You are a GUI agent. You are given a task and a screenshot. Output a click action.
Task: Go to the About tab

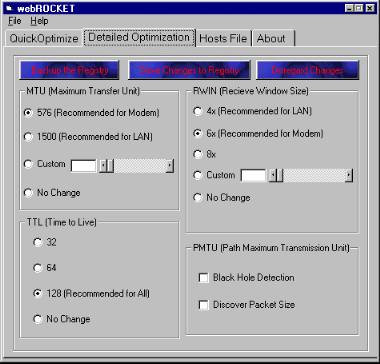point(273,38)
